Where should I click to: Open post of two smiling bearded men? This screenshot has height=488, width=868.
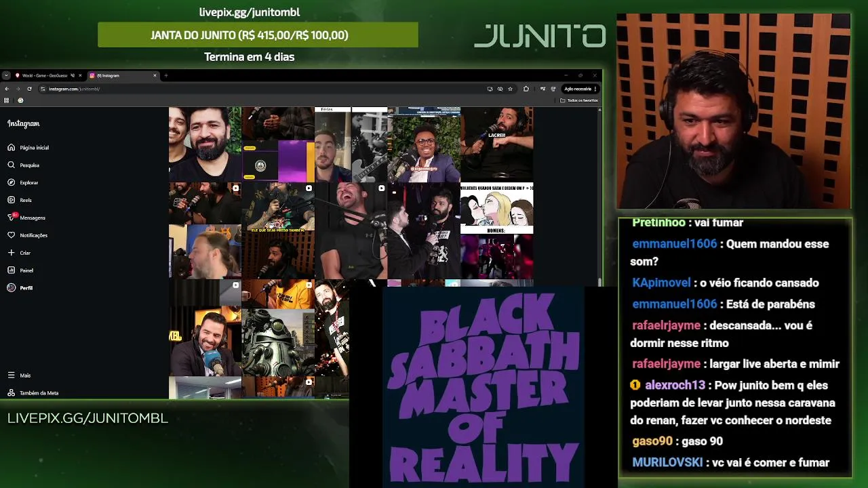click(205, 143)
